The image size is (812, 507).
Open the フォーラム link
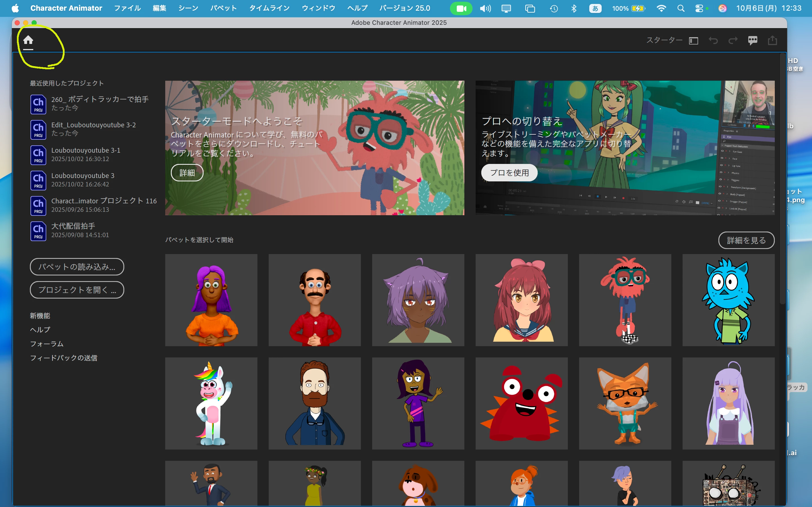tap(47, 344)
